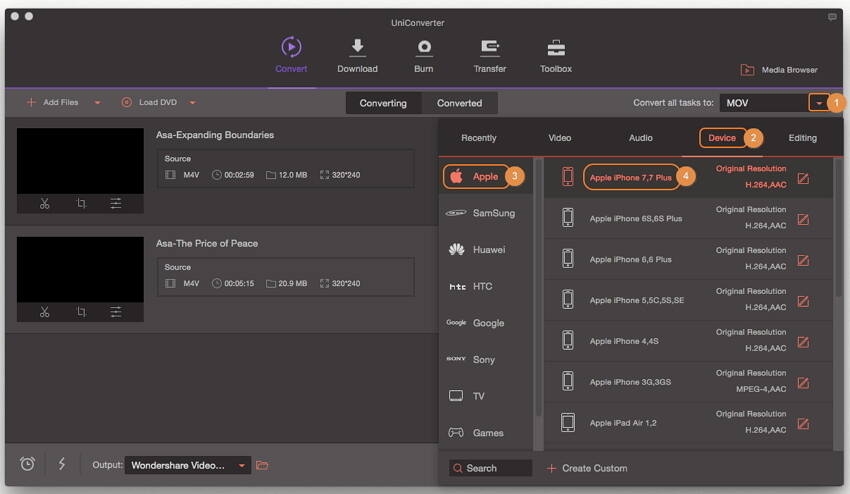Switch to Converting tab
Viewport: 850px width, 494px height.
[383, 103]
